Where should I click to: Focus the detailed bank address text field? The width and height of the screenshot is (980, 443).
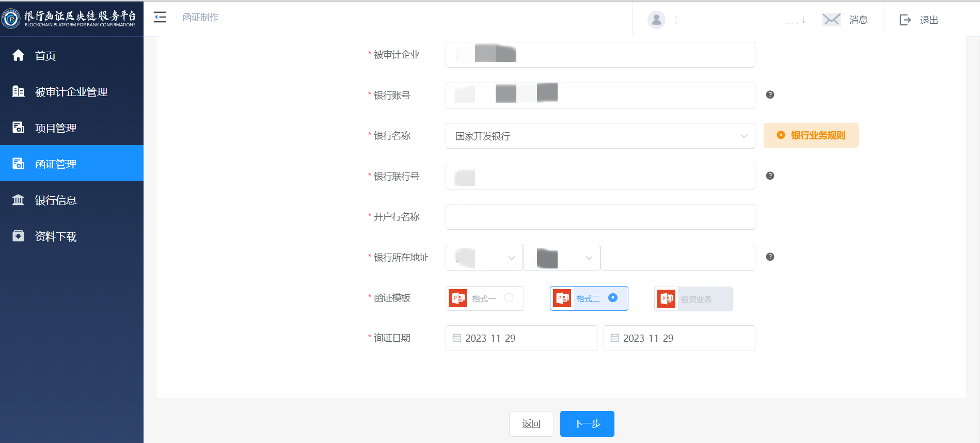point(678,258)
